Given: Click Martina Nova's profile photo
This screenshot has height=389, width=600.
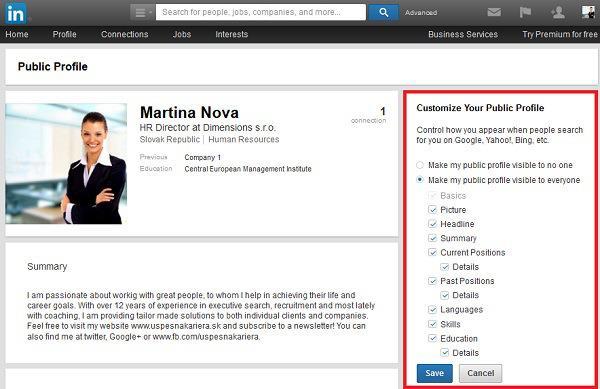Looking at the screenshot, I should coord(66,164).
